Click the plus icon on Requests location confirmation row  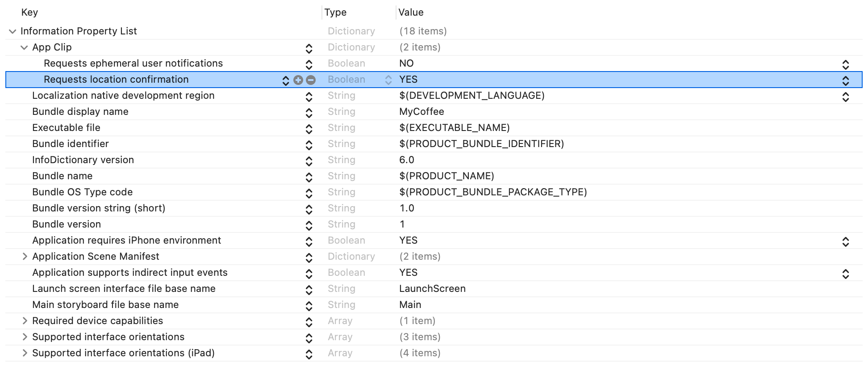coord(298,80)
